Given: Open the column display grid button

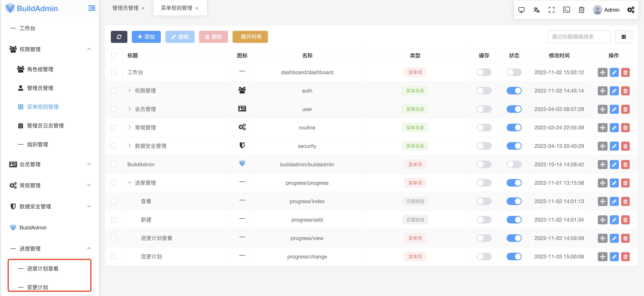Looking at the screenshot, I should (624, 37).
